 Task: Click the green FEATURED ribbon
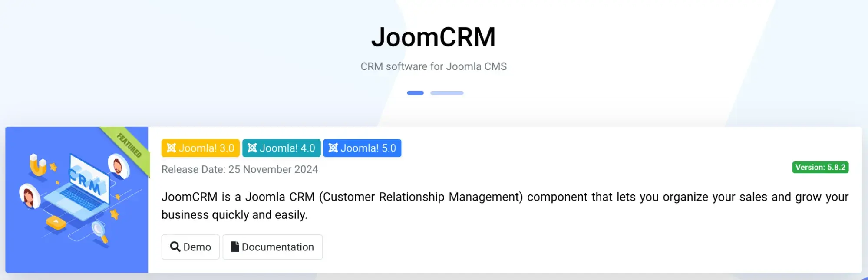click(129, 145)
